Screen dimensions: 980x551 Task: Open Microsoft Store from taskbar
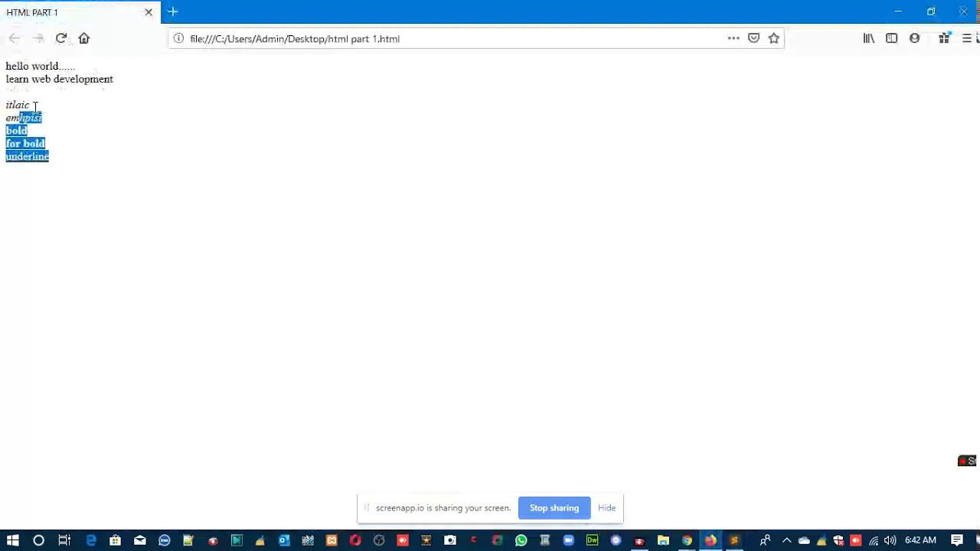(x=115, y=540)
